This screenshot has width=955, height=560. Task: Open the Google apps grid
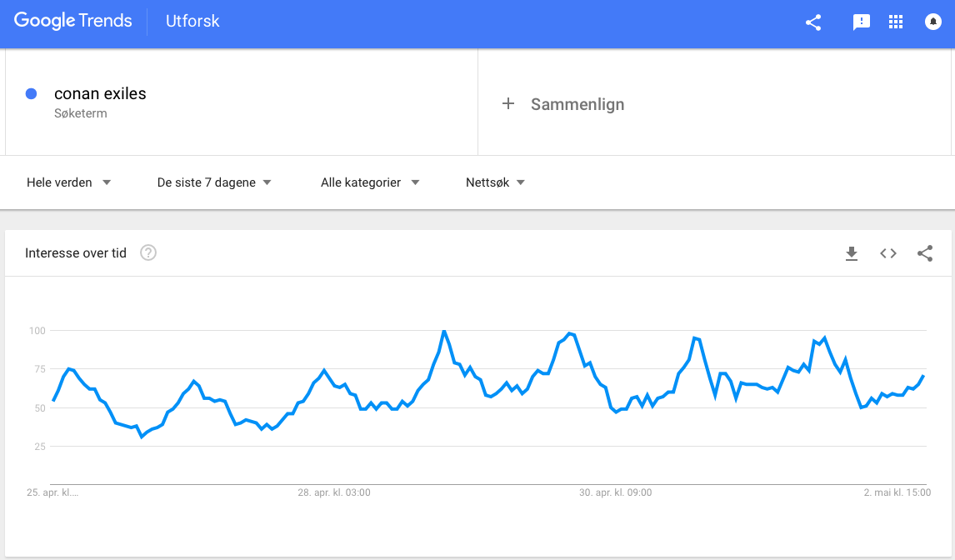[x=896, y=22]
